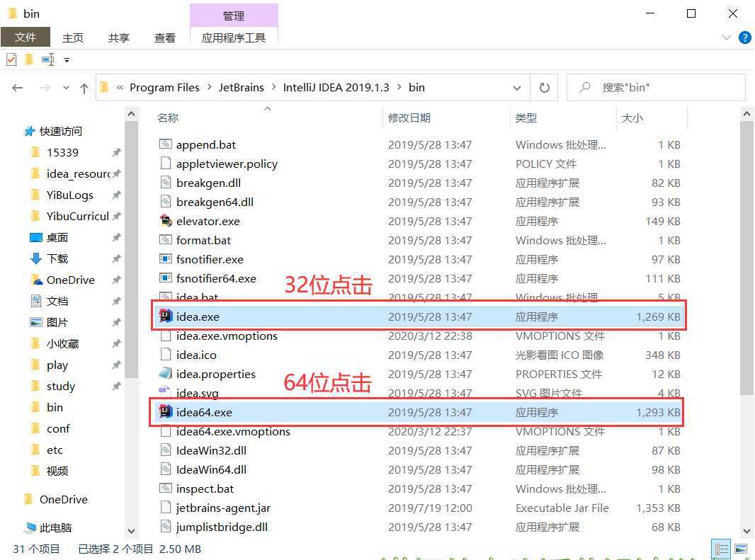Click the 管理 contextual tab header
The width and height of the screenshot is (755, 560).
coord(234,16)
